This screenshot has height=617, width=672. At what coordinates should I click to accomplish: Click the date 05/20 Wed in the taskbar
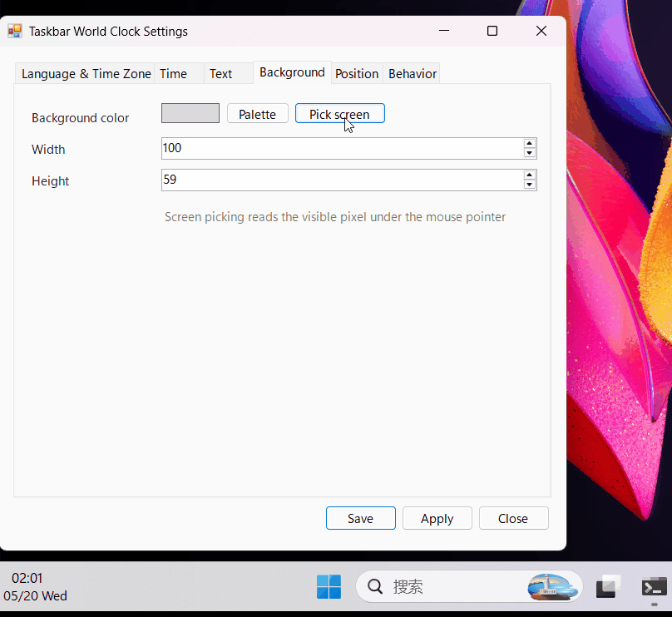(x=35, y=596)
